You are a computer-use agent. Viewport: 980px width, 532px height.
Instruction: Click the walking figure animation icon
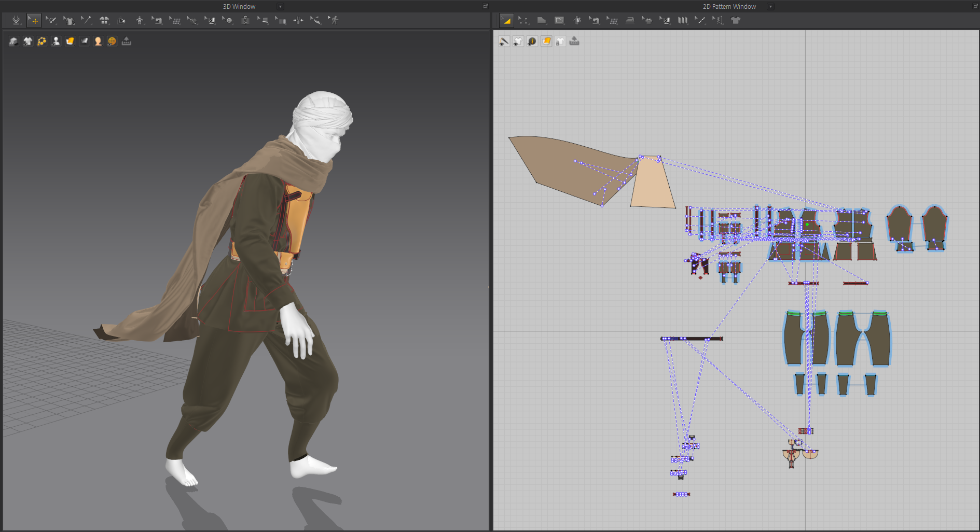334,20
